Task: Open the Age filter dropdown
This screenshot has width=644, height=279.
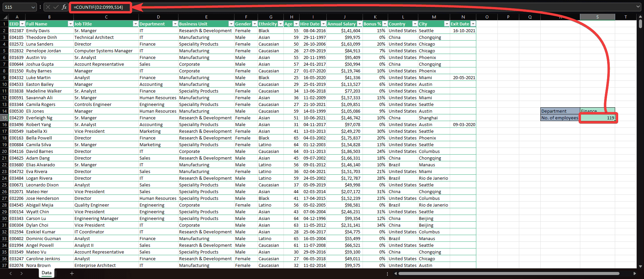Action: [x=296, y=24]
